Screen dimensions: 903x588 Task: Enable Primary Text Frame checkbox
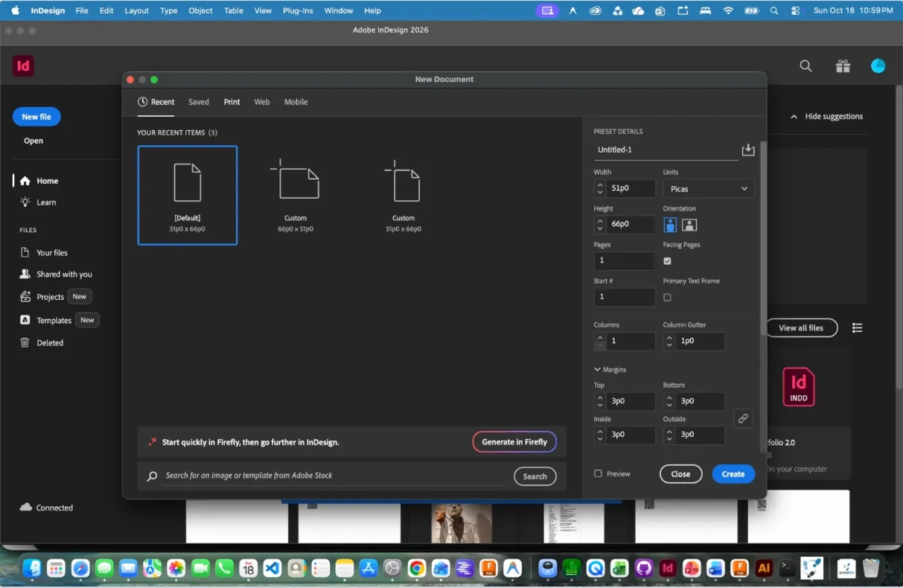pos(667,297)
